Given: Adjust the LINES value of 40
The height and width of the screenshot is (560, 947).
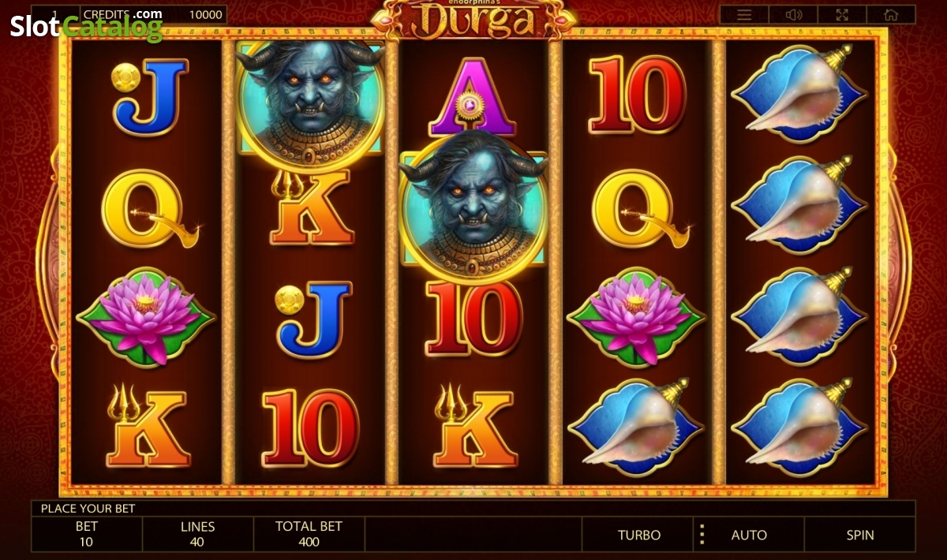Looking at the screenshot, I should (x=197, y=535).
